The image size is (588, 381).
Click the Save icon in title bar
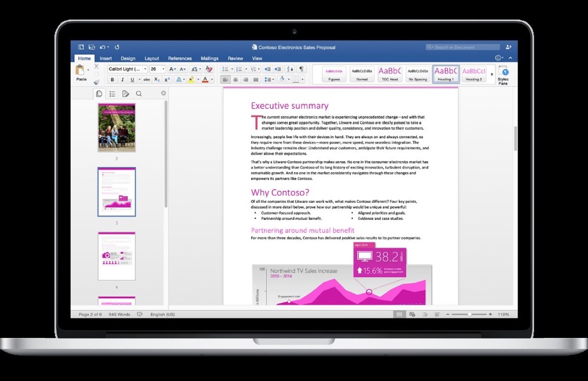click(91, 47)
